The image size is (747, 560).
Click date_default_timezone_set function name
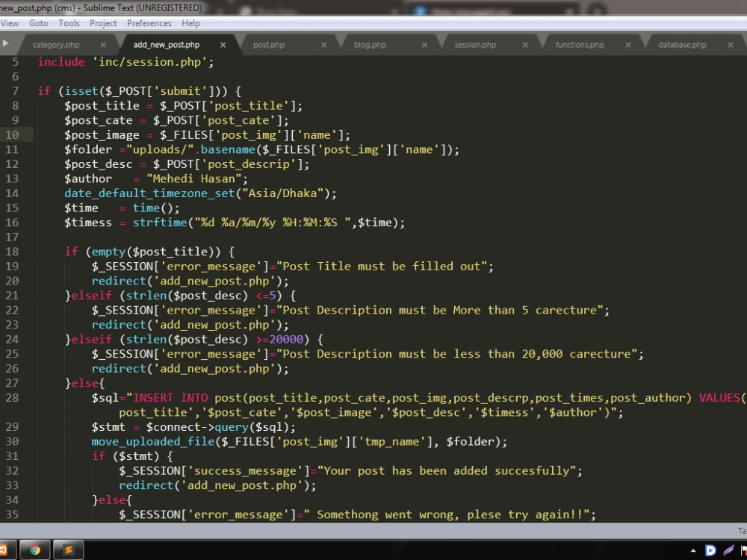(x=149, y=193)
